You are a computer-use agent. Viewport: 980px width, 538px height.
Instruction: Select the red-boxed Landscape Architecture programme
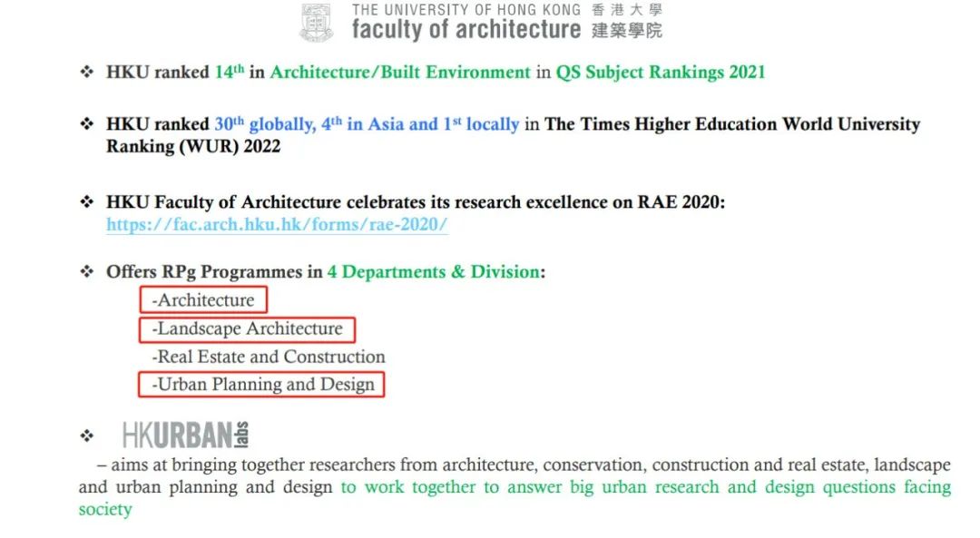tap(245, 328)
